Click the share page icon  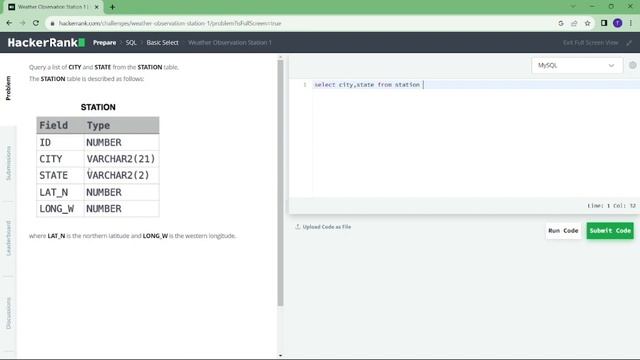574,23
